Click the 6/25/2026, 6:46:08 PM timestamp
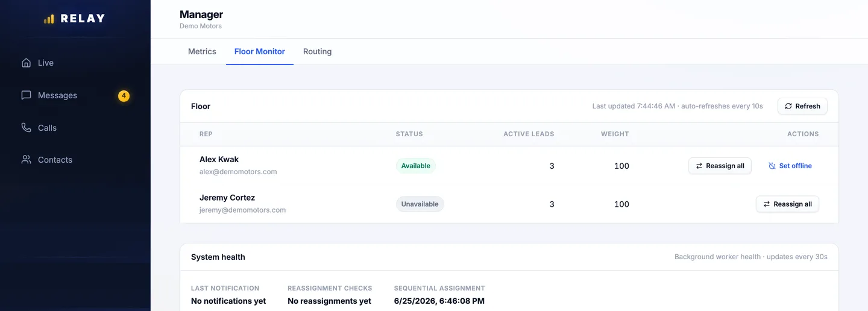Screen dimensions: 868x311 coord(439,301)
